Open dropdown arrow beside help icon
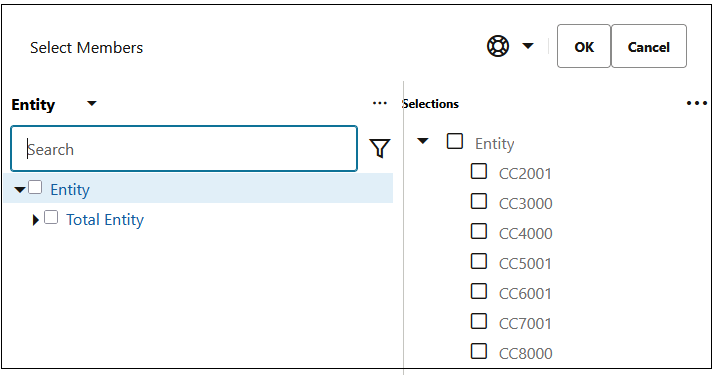The image size is (716, 375). pyautogui.click(x=528, y=46)
